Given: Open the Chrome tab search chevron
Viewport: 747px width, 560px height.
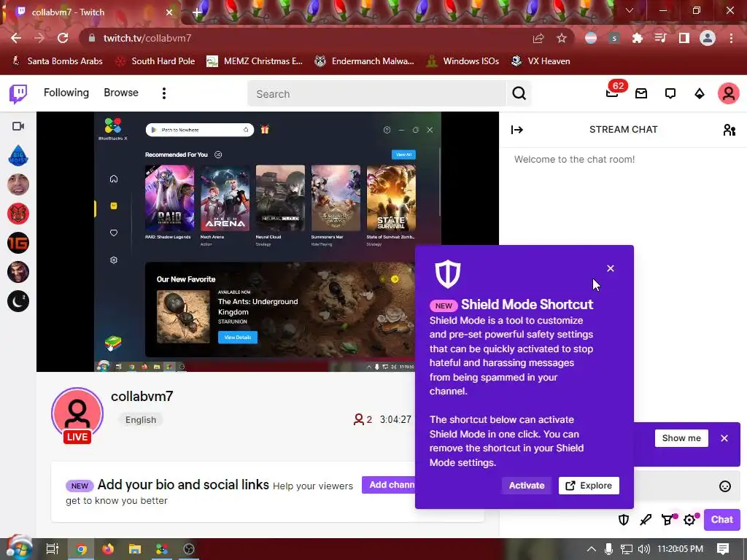Looking at the screenshot, I should (630, 10).
